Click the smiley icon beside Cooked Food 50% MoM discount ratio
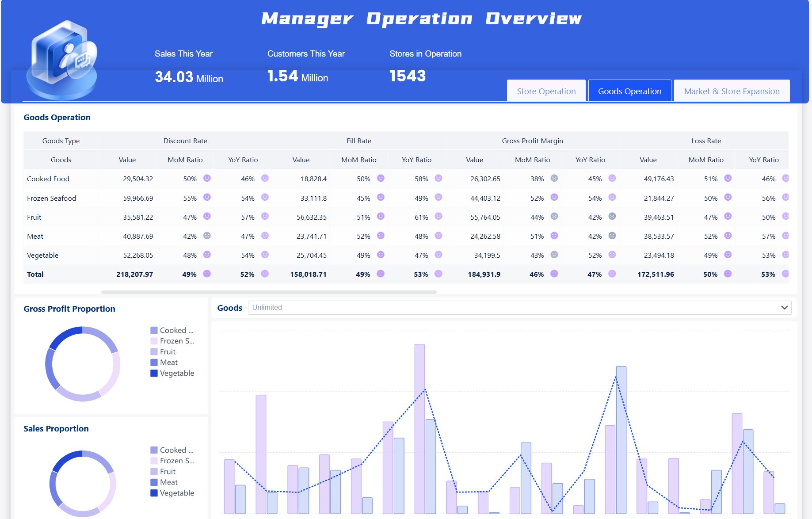 [207, 179]
